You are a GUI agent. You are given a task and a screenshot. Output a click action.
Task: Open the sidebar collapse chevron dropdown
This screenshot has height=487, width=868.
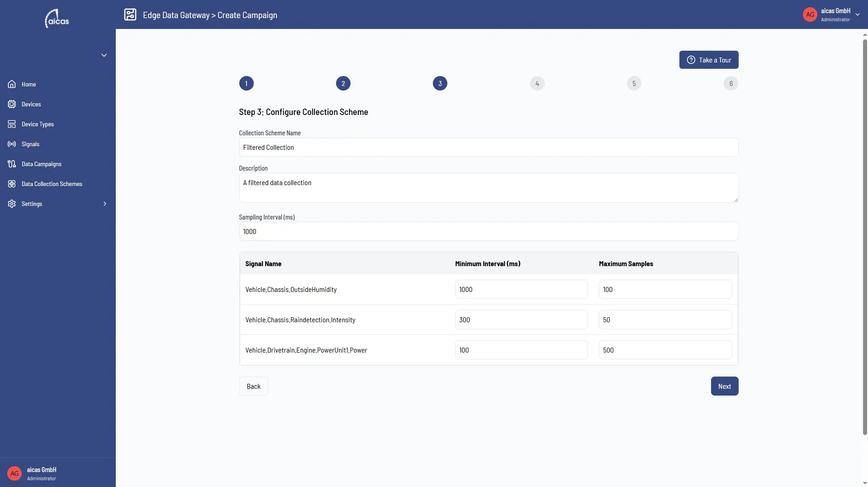(x=104, y=55)
